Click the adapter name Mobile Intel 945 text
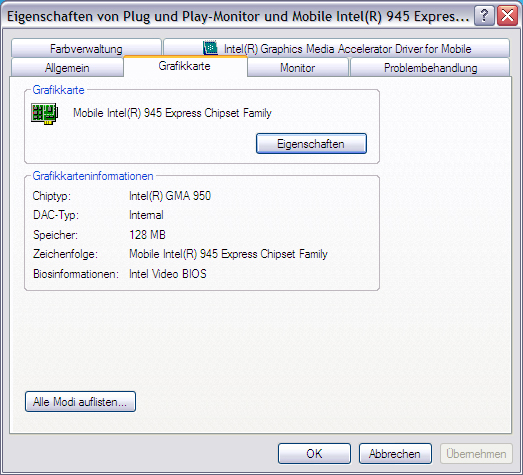 [x=172, y=113]
